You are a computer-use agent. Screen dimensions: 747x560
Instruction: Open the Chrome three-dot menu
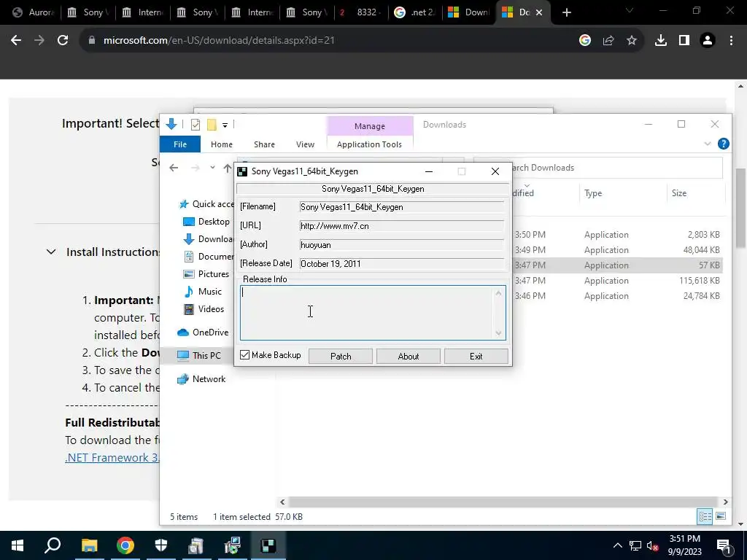[x=731, y=41]
